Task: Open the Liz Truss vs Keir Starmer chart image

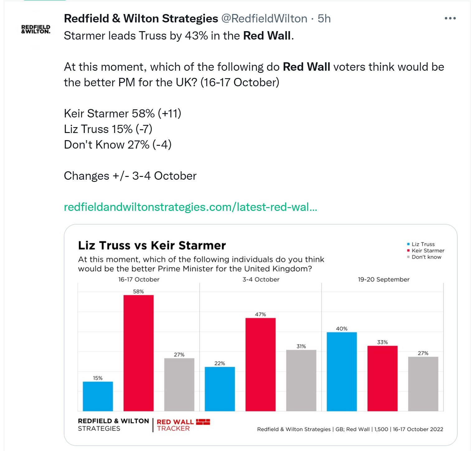Action: 261,335
